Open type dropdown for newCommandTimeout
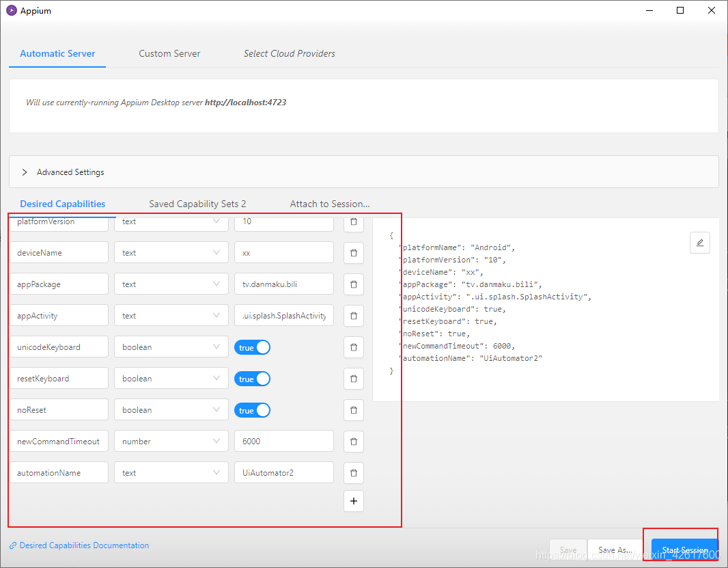Screen dimensions: 728x568 [x=171, y=441]
